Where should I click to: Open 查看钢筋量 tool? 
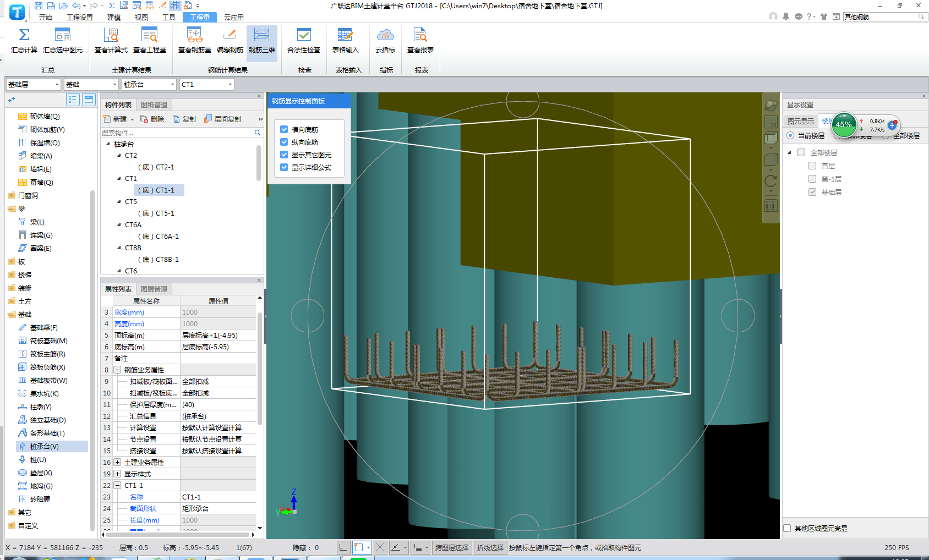coord(195,41)
